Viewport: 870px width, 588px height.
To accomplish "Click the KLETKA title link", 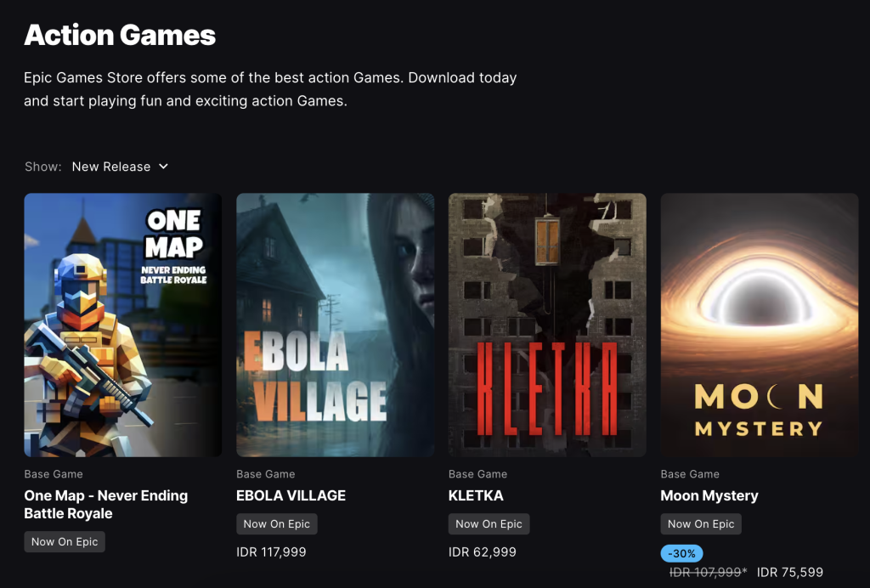I will coord(476,495).
